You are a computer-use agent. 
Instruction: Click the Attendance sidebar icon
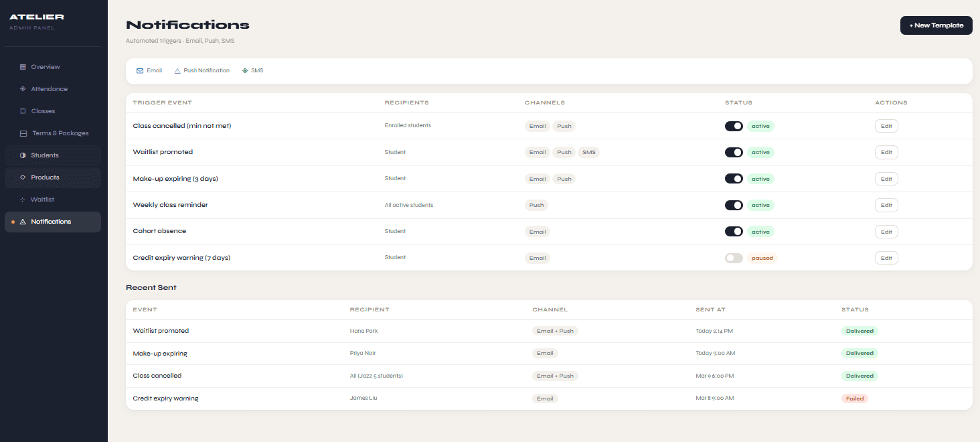[x=23, y=89]
